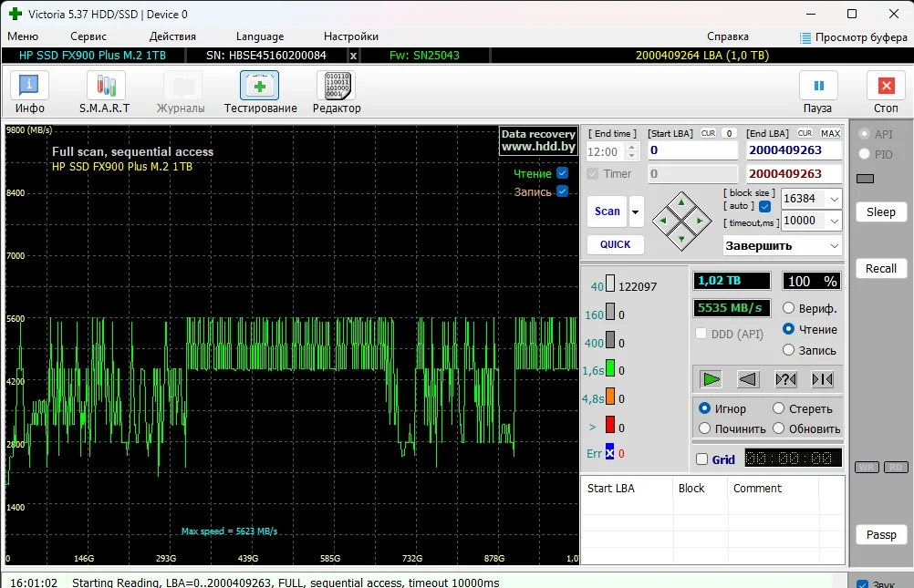Click the Start LBA input field
The height and width of the screenshot is (588, 914).
(x=691, y=150)
